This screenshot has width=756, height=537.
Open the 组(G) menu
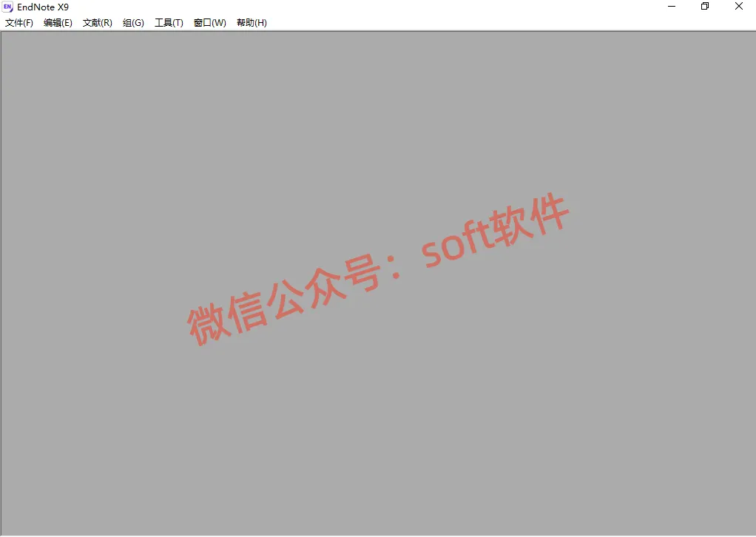coord(134,23)
